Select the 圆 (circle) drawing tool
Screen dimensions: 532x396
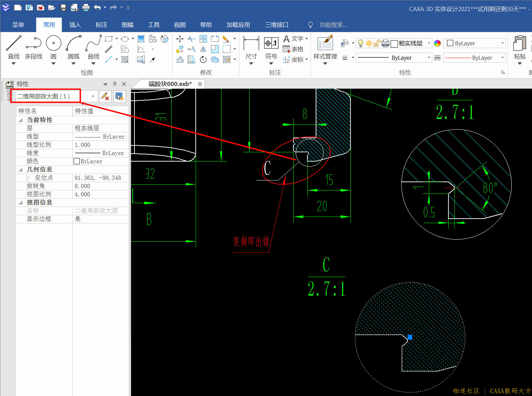[x=54, y=44]
